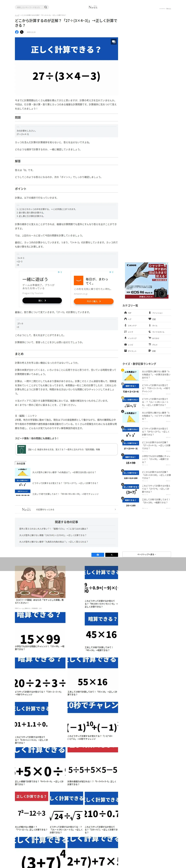Open related article (16/3141)÷(2/3141) link
This screenshot has height=868, width=186.
[53, 535]
